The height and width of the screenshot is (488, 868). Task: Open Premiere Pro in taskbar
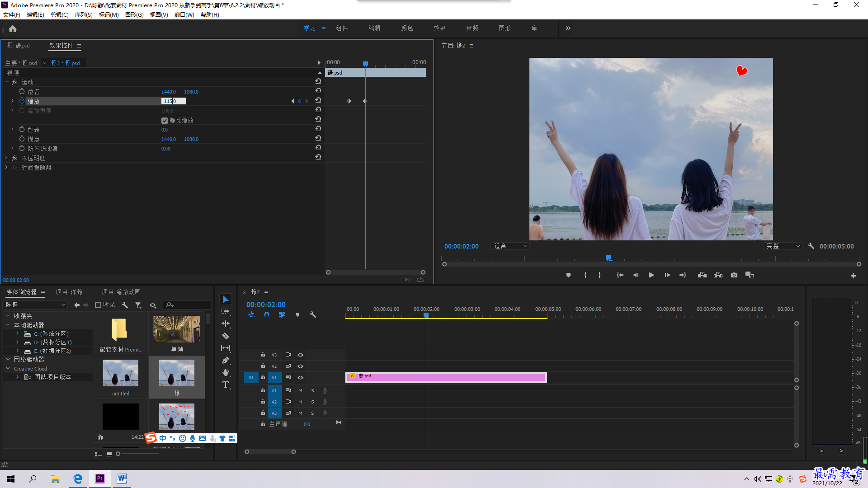[x=100, y=479]
